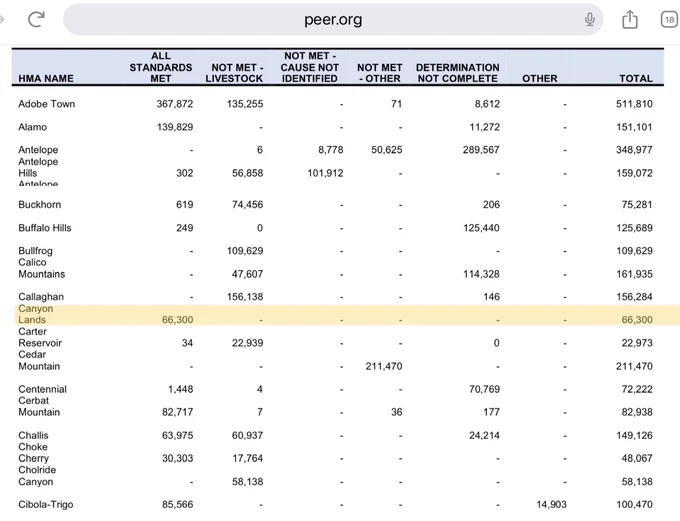Click the HMA NAME column header
Image resolution: width=680 pixels, height=521 pixels.
[46, 79]
